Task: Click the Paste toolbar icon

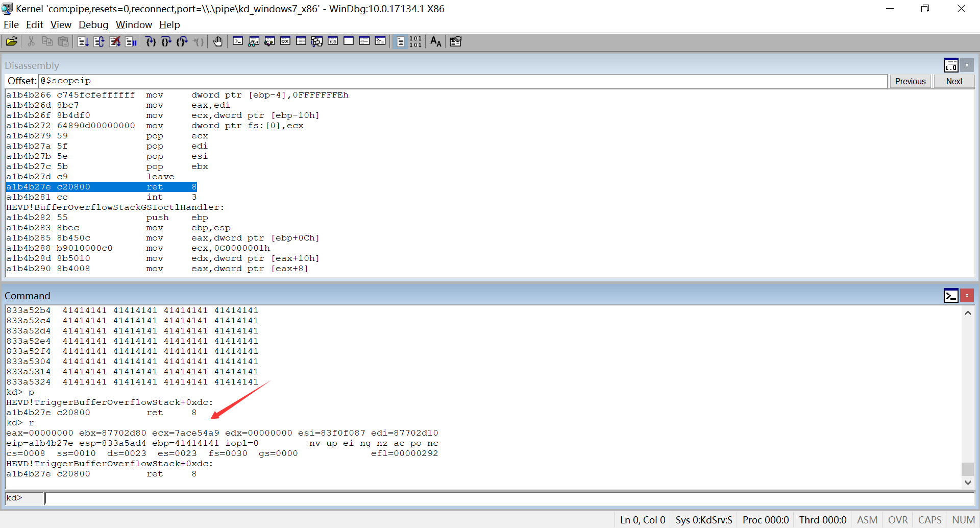Action: click(x=63, y=41)
